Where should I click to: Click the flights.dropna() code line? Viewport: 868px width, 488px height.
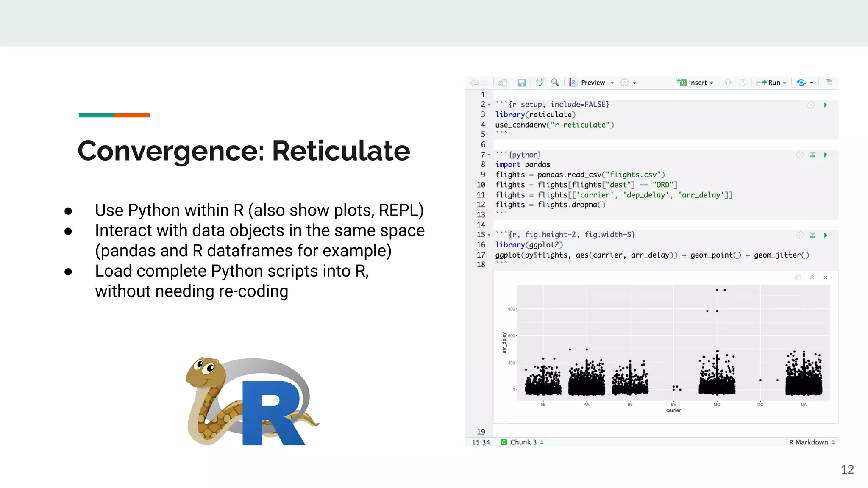pyautogui.click(x=550, y=205)
